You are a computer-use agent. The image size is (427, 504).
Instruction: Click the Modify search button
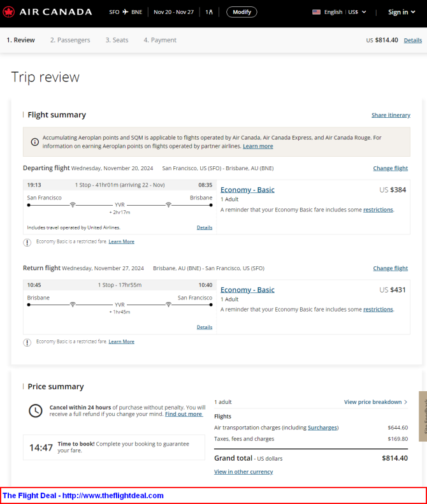click(x=242, y=12)
